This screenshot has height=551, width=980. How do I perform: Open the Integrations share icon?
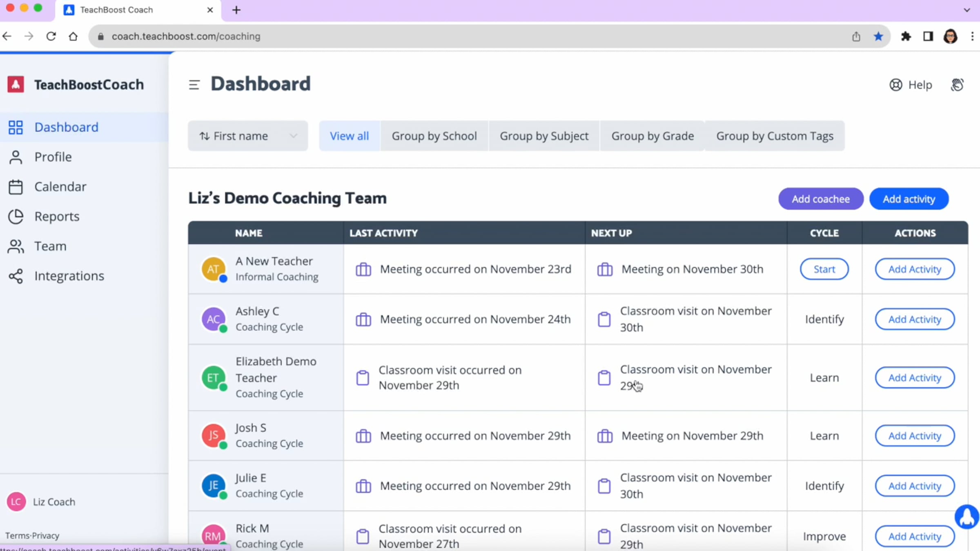[x=16, y=276]
